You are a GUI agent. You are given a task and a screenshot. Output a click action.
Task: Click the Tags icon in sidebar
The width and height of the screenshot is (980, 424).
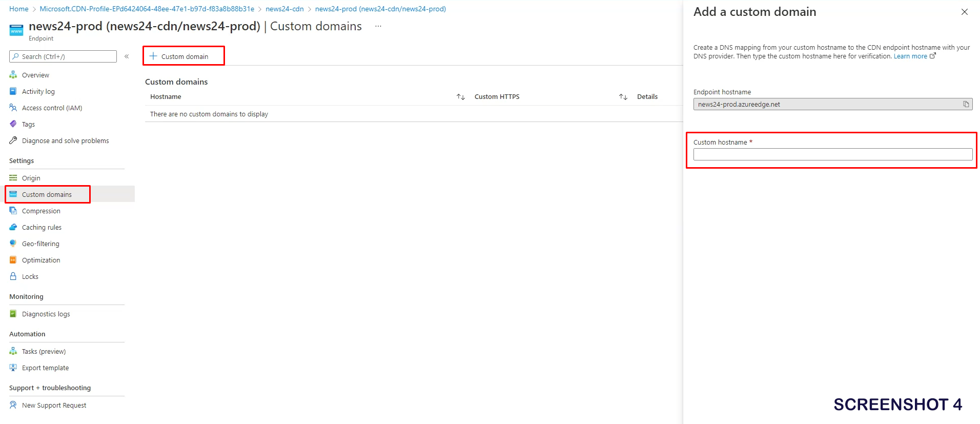13,124
